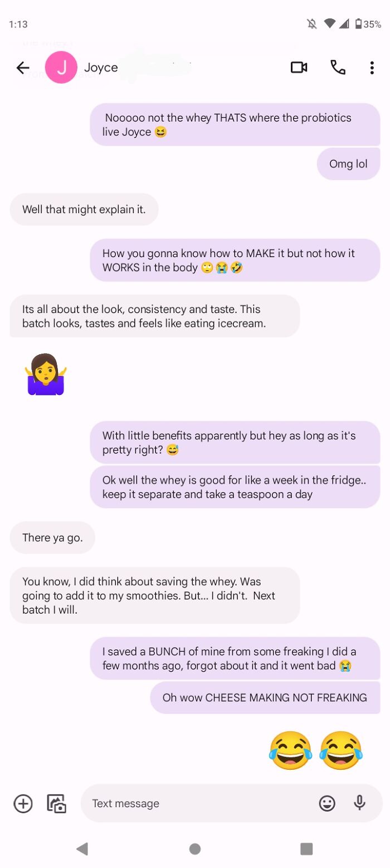390x868 pixels.
Task: Tap the phone icon to call Joyce
Action: coord(338,67)
